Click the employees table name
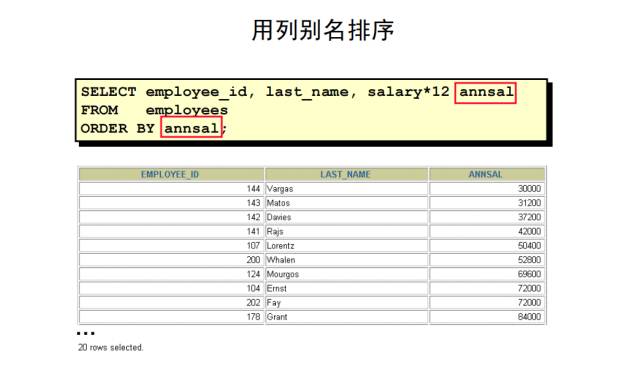The height and width of the screenshot is (384, 635). pyautogui.click(x=187, y=111)
